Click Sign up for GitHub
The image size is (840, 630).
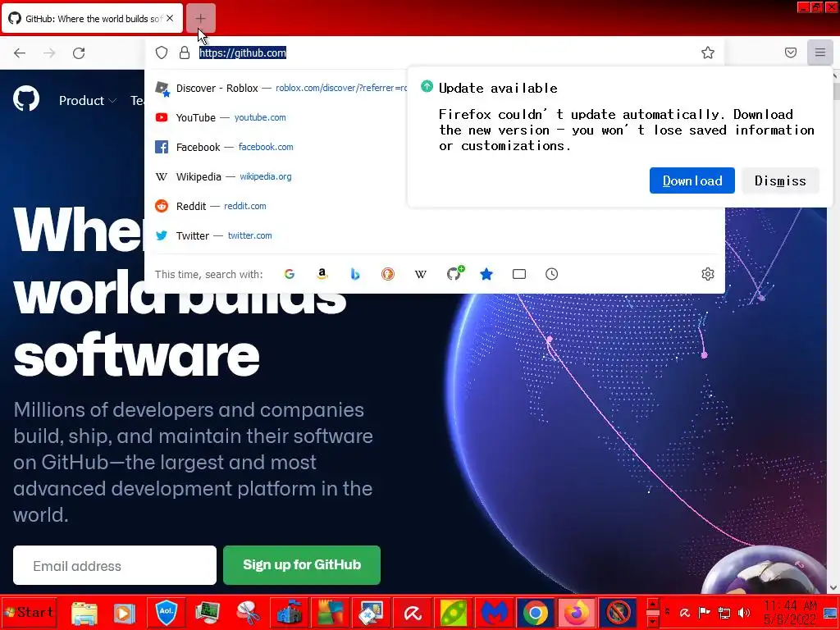click(x=302, y=565)
